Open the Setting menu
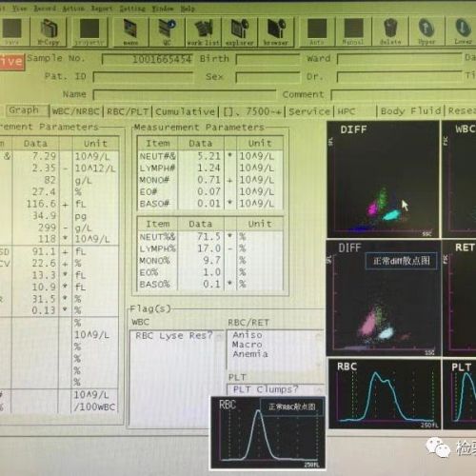This screenshot has height=476, width=476. [132, 9]
